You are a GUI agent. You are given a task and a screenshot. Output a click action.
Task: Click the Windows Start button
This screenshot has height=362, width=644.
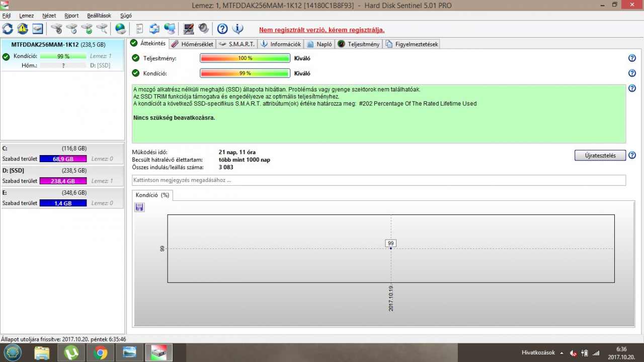(12, 352)
